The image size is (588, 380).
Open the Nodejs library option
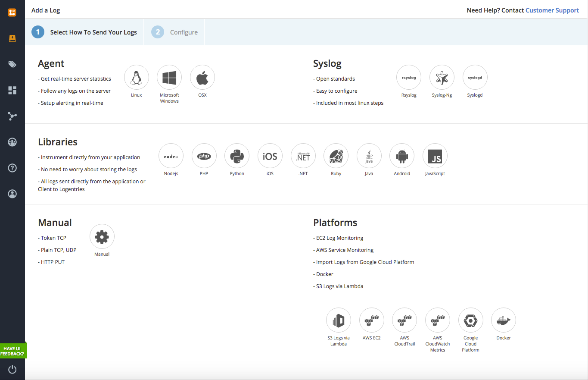pos(171,156)
